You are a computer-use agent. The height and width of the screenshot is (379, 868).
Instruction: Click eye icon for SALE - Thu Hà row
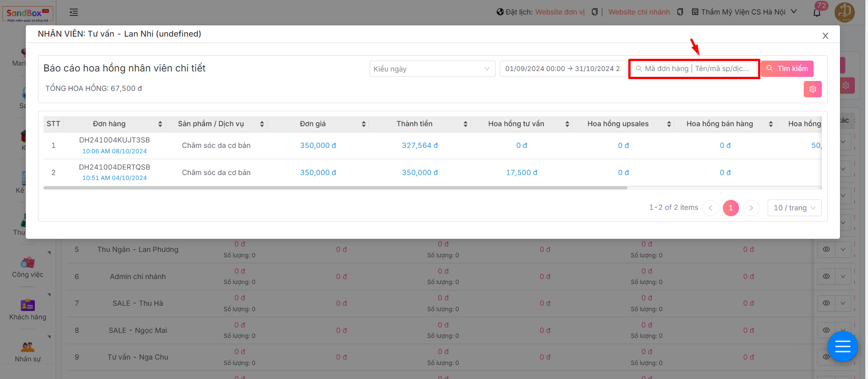coord(826,303)
